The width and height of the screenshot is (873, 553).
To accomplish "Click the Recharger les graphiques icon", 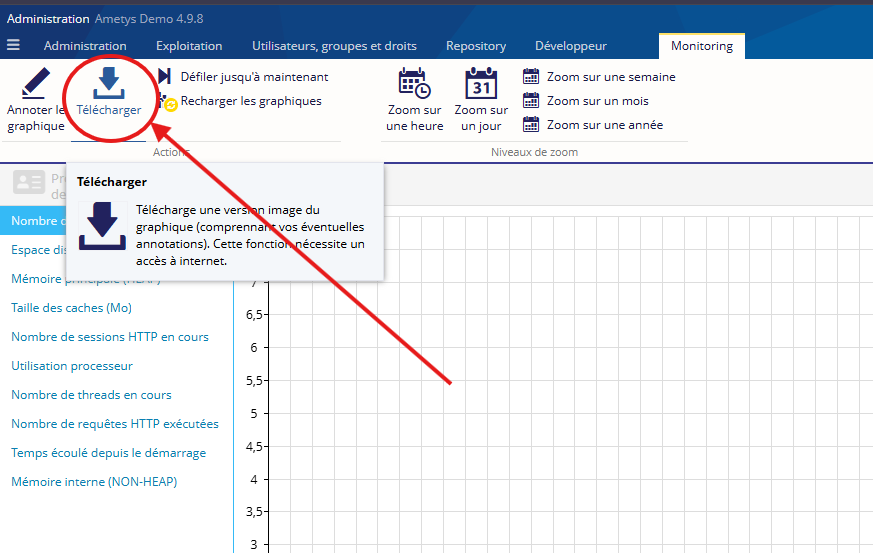I will [167, 101].
